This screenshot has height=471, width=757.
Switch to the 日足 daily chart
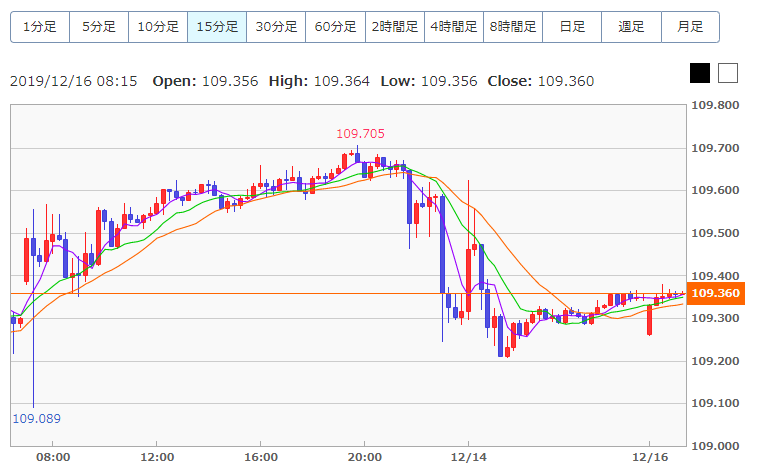click(572, 27)
